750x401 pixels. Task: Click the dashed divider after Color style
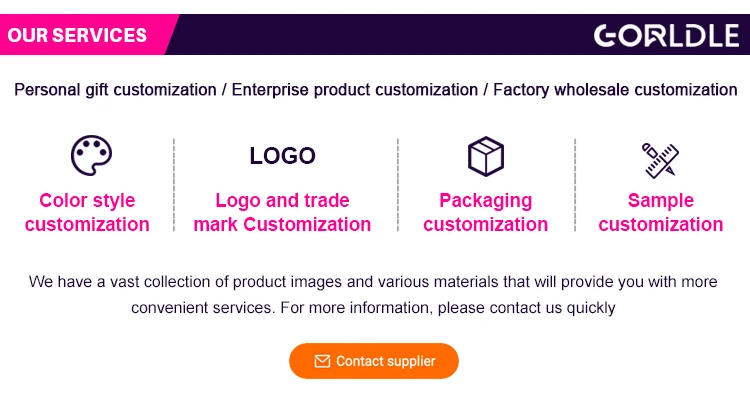[x=174, y=185]
